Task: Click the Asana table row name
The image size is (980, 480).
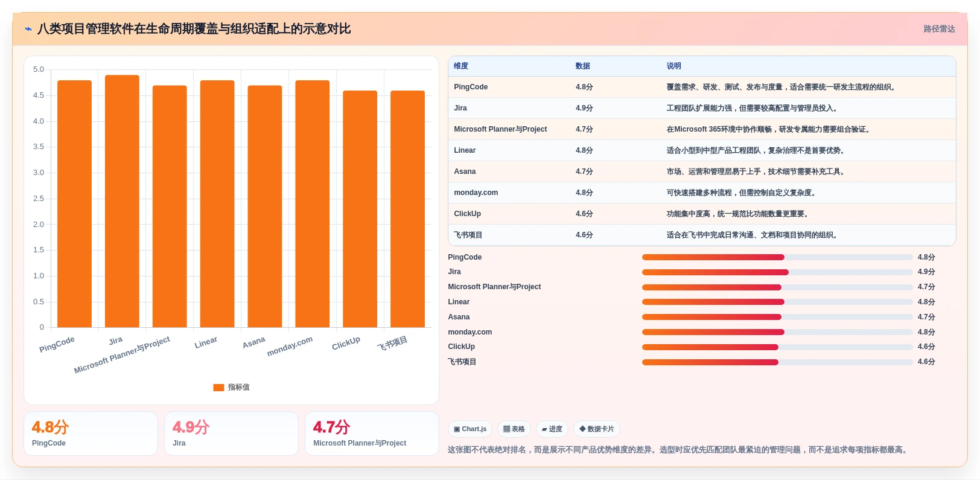Action: [465, 171]
